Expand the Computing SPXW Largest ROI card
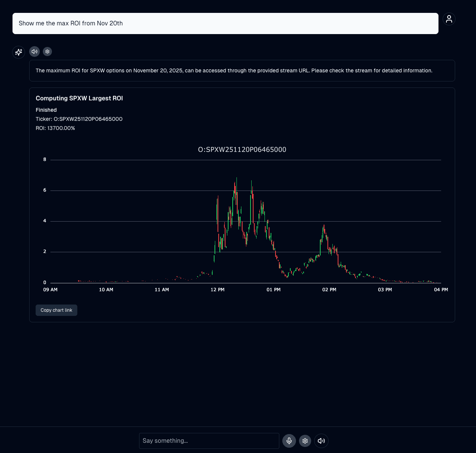The width and height of the screenshot is (476, 453). click(79, 98)
